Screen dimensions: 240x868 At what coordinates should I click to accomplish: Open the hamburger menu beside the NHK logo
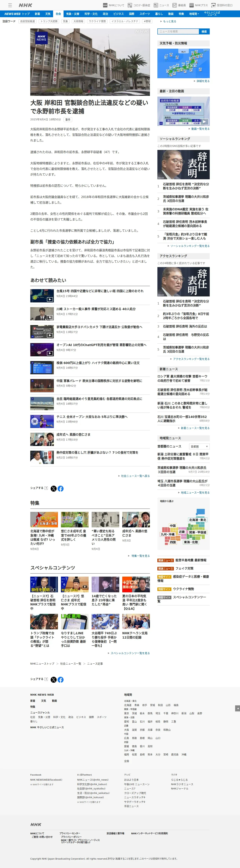[10, 5]
